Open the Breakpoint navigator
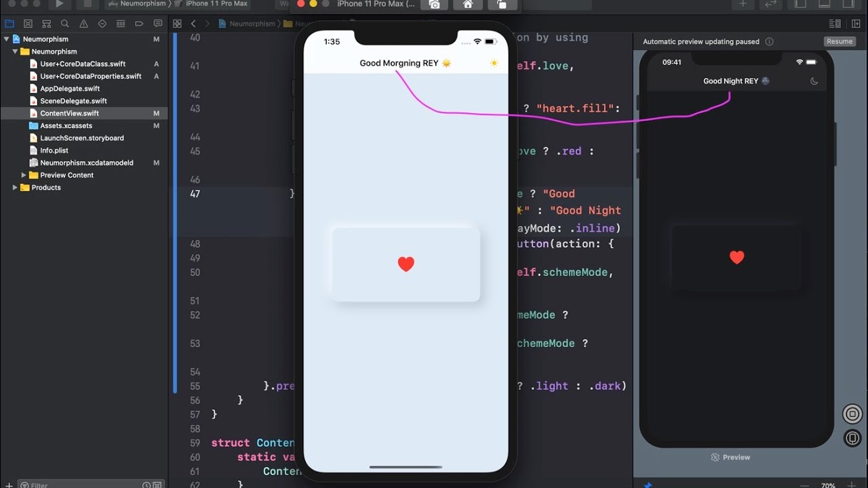 (x=139, y=24)
